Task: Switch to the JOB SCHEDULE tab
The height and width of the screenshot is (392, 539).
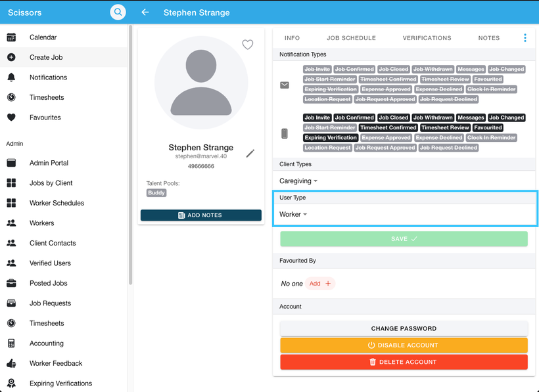Action: (x=351, y=38)
